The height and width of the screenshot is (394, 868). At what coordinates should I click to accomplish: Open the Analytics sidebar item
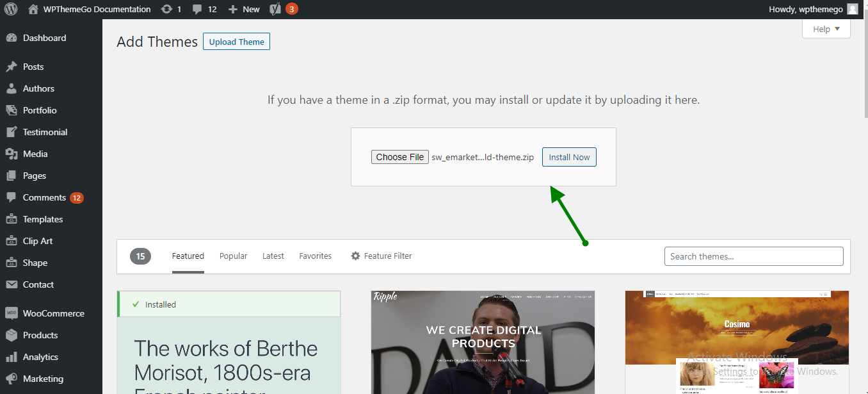(x=40, y=357)
